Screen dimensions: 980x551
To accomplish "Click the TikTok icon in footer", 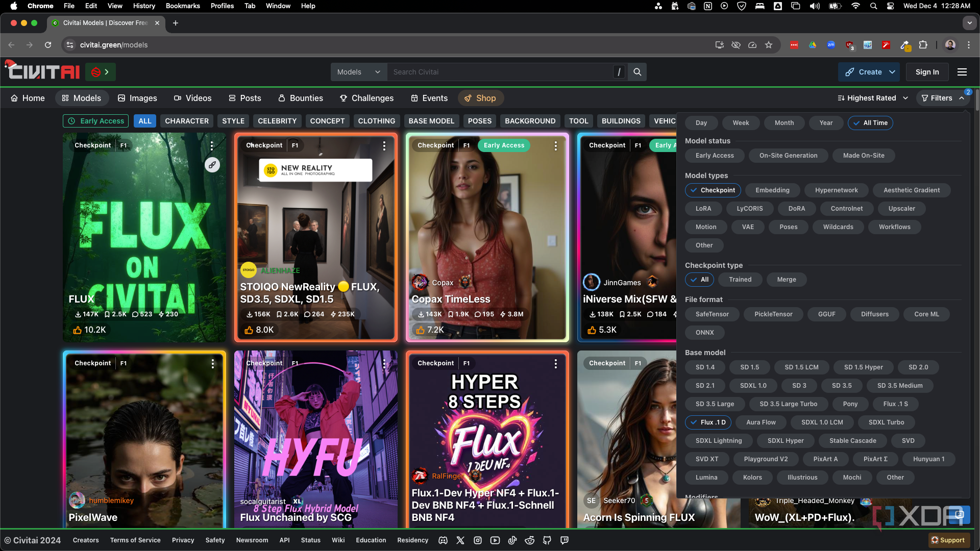I will click(x=512, y=540).
